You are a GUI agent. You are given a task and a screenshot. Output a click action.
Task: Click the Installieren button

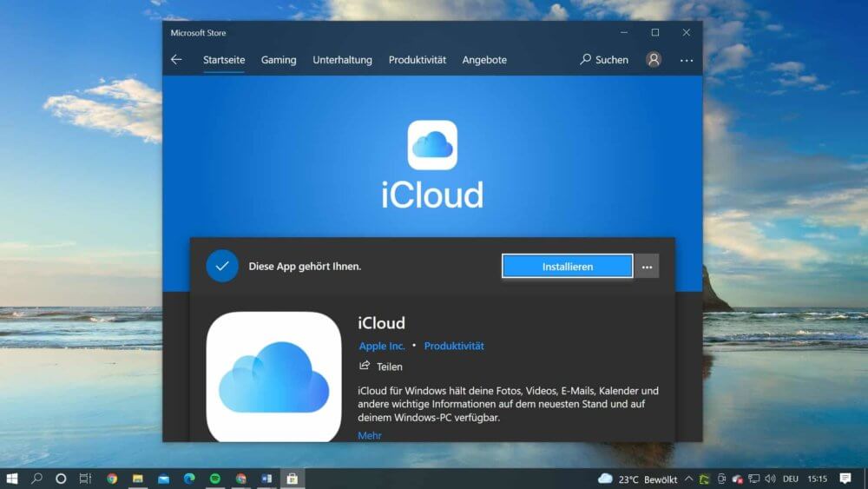[568, 267]
